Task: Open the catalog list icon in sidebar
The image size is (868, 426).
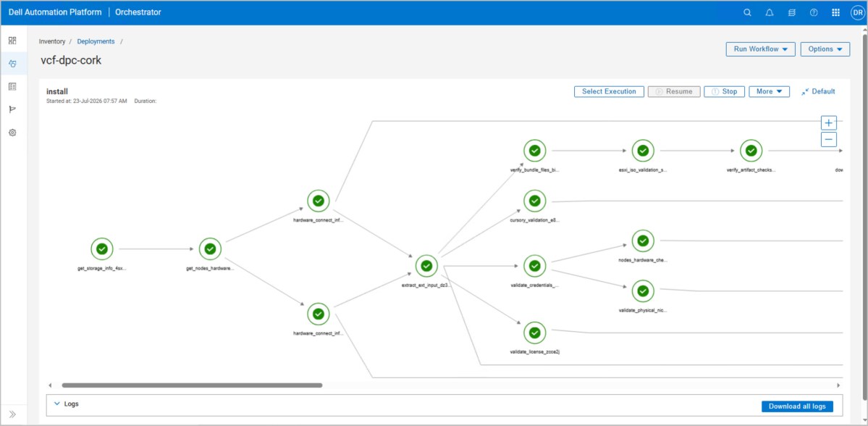Action: click(13, 86)
